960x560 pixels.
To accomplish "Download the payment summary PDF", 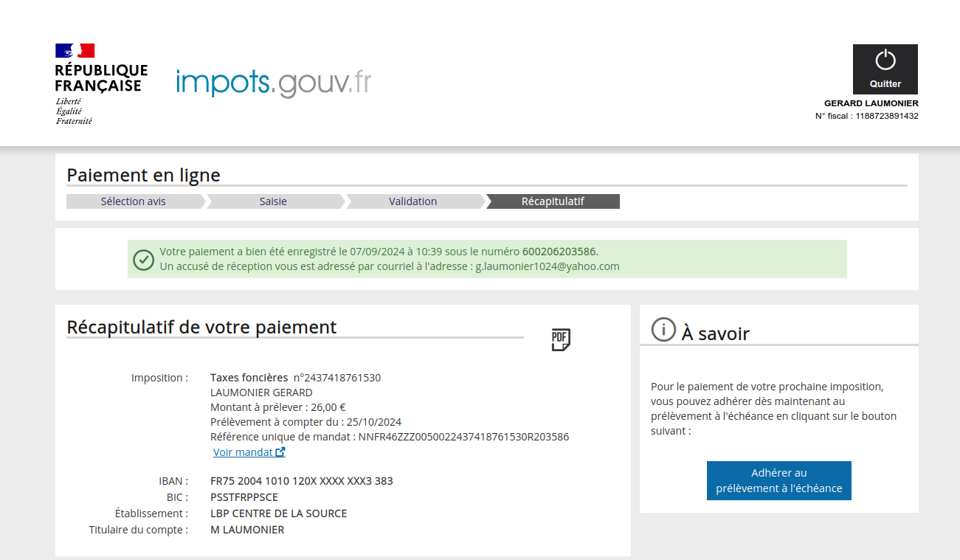I will (561, 339).
